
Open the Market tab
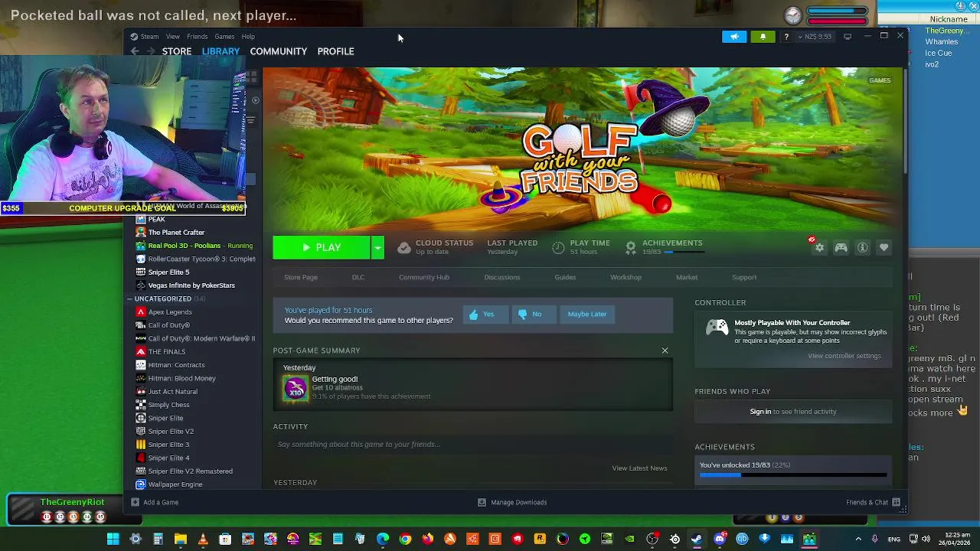(687, 277)
